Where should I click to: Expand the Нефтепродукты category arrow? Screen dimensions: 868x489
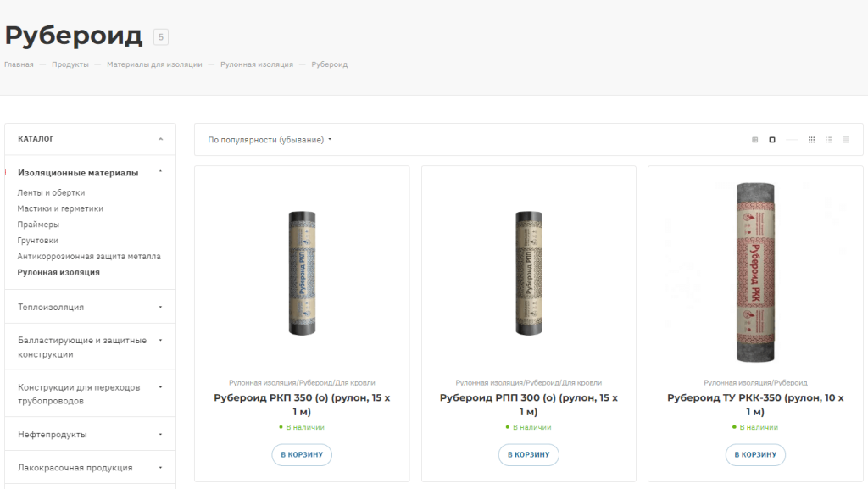click(x=160, y=434)
